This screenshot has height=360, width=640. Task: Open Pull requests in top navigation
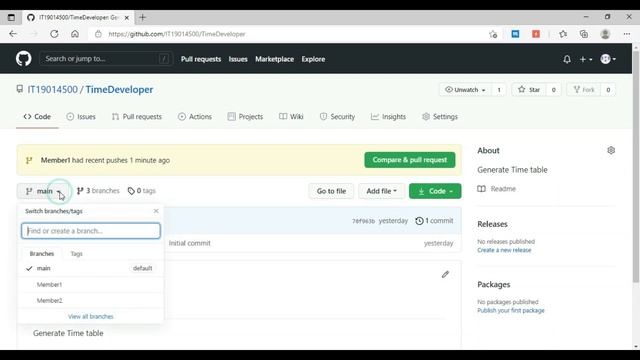201,59
